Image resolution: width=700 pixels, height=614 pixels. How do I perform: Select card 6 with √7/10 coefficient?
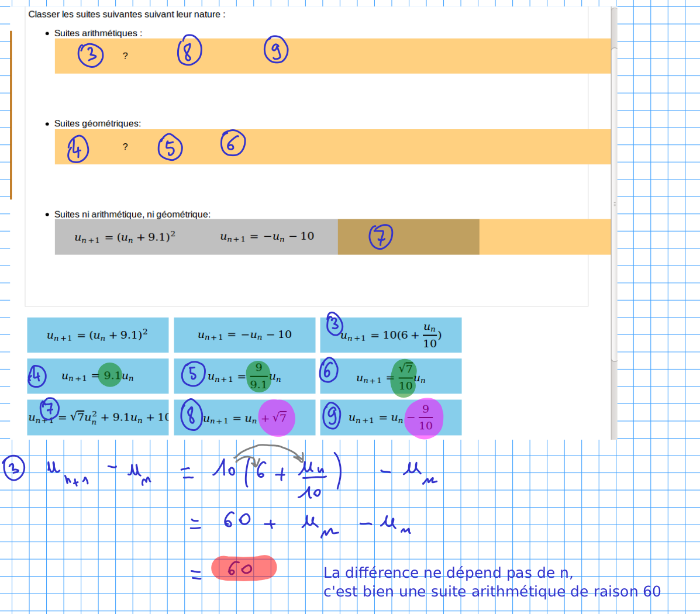coord(391,376)
